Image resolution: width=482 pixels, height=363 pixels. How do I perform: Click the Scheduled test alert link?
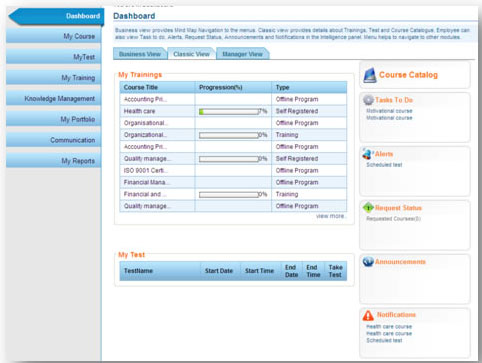click(x=384, y=165)
